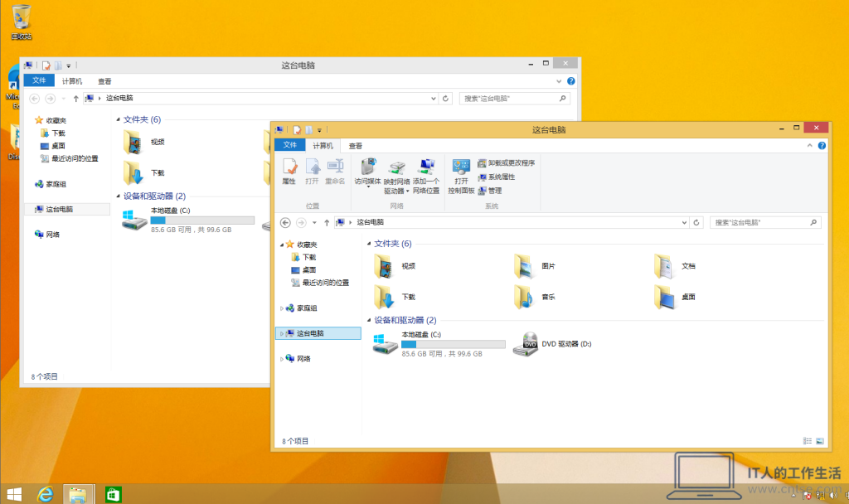Open the 文件 menu in the back window
Viewport: 849px width, 504px height.
39,80
